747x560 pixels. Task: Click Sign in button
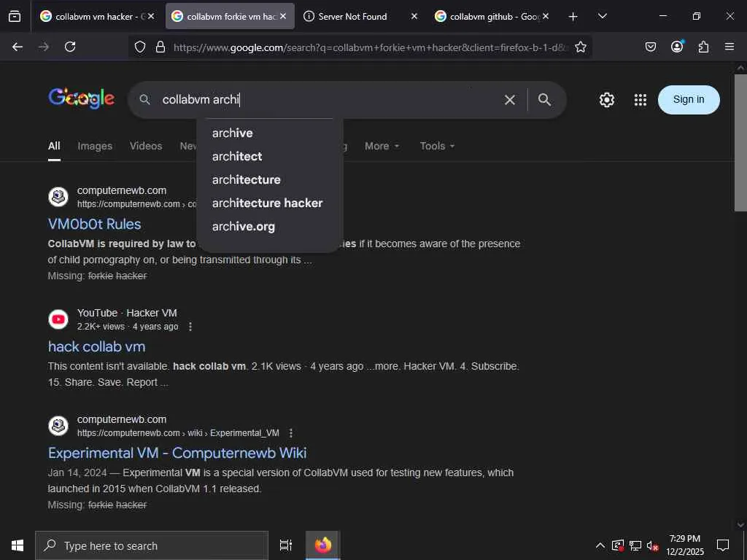[689, 99]
